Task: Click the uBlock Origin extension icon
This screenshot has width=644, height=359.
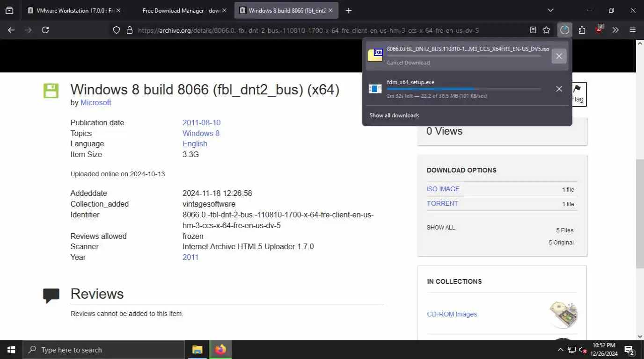Action: click(x=599, y=30)
